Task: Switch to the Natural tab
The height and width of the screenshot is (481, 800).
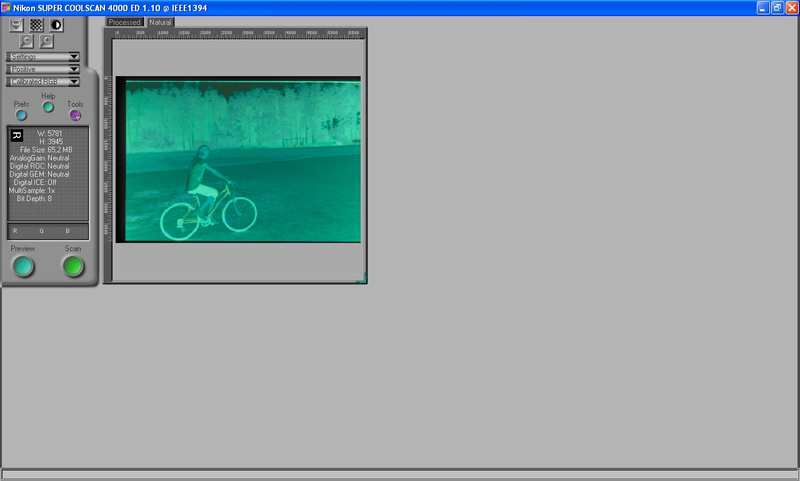Action: [x=160, y=22]
